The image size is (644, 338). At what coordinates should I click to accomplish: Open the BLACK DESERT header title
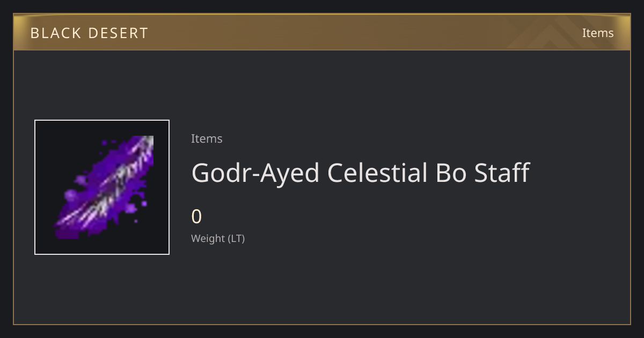pos(89,33)
